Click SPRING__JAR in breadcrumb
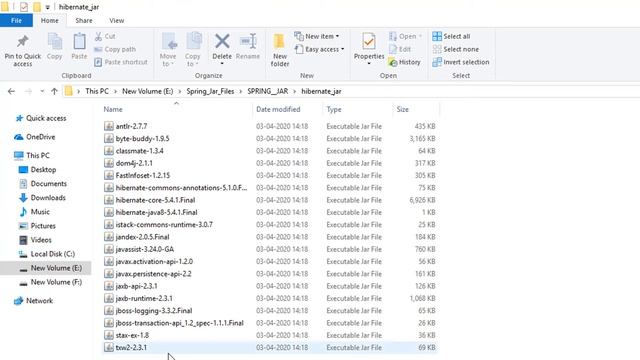Screen dimensions: 640x360 tap(268, 91)
